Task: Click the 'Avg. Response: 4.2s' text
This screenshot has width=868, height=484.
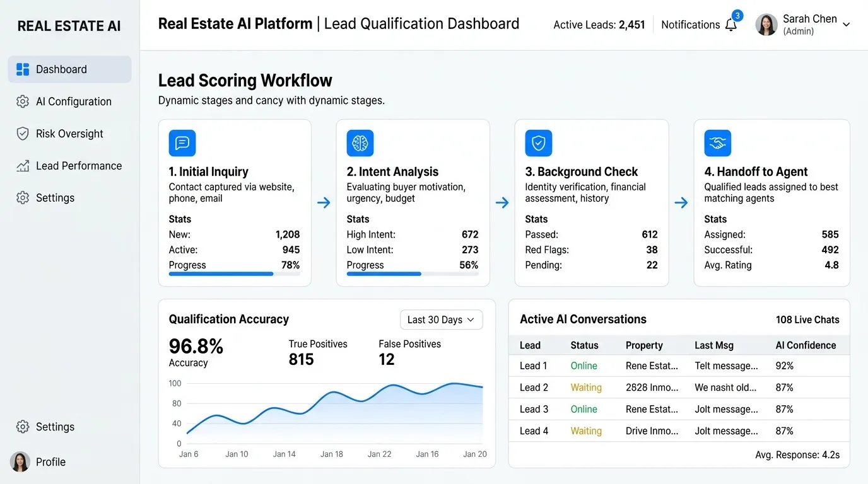Action: point(797,455)
